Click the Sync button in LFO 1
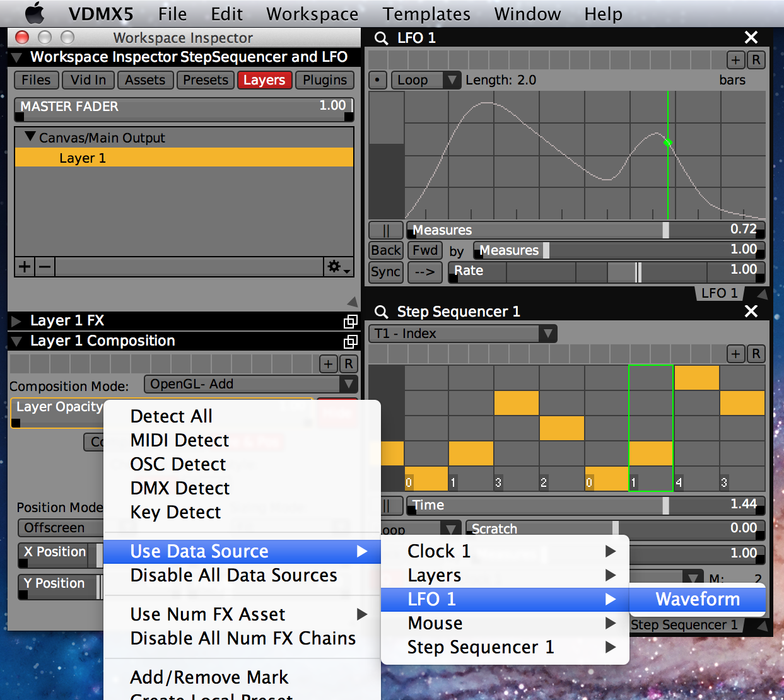The width and height of the screenshot is (784, 700). pyautogui.click(x=386, y=272)
